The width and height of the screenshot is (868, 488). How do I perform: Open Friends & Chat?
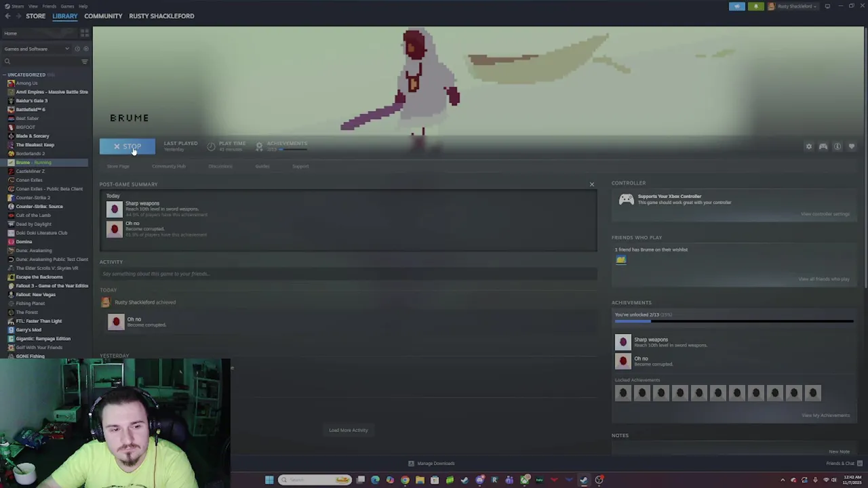coord(844,464)
